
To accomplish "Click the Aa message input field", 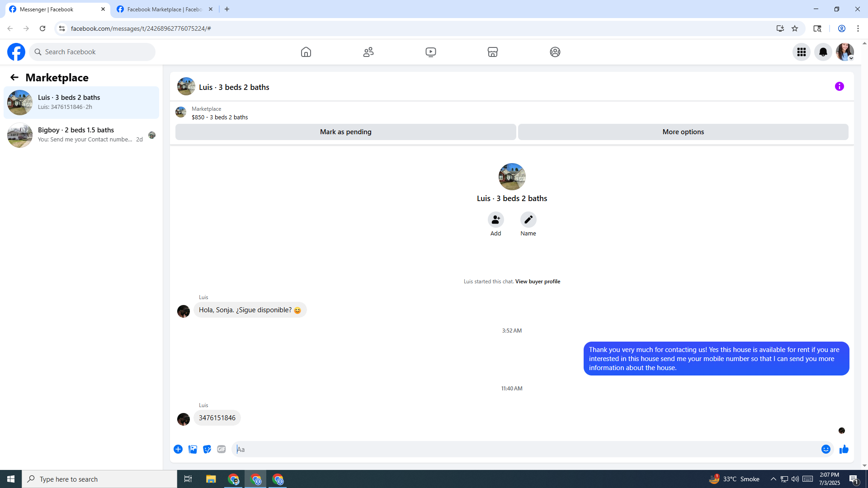I will pos(524,449).
